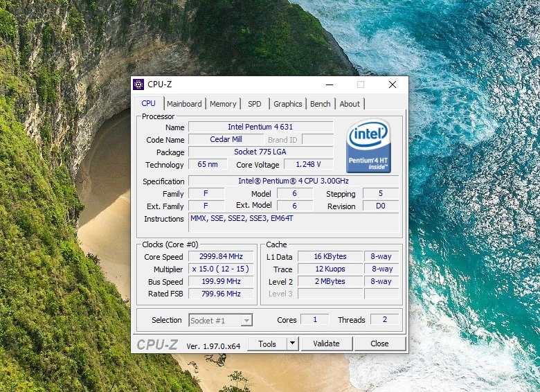The width and height of the screenshot is (540, 392).
Task: Select the CPU tab
Action: [x=149, y=104]
